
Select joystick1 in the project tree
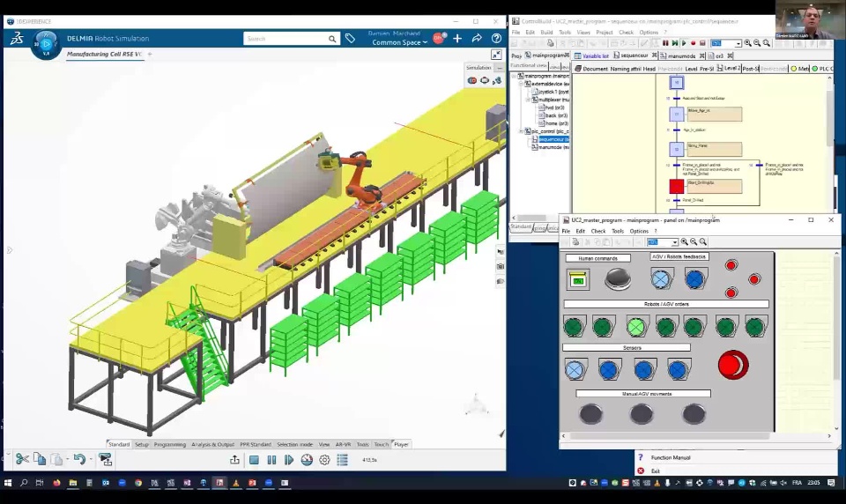tap(553, 92)
